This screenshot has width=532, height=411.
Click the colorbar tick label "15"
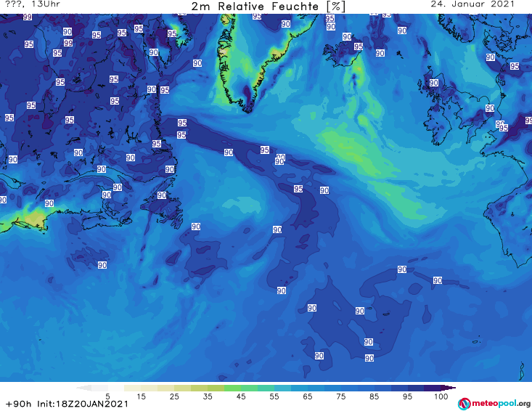pos(141,396)
